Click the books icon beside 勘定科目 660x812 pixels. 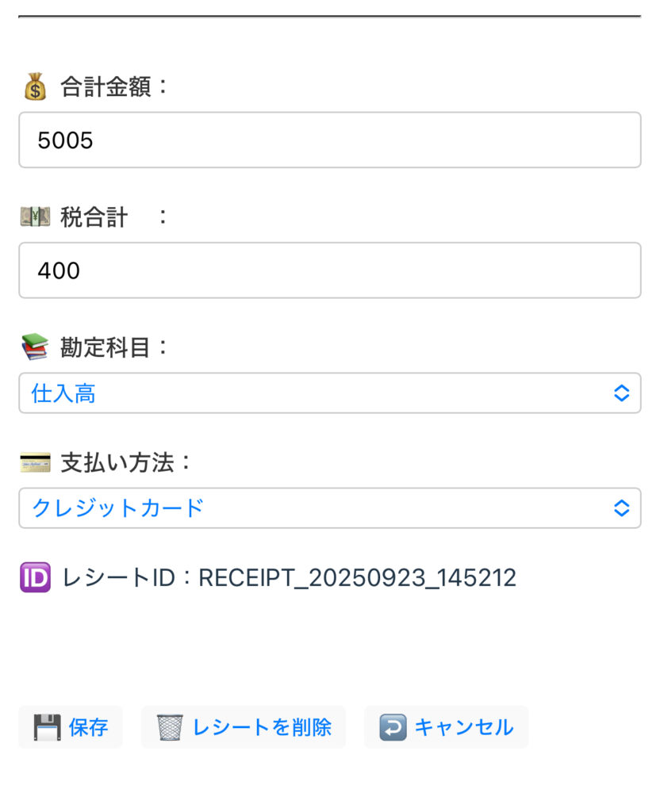35,347
